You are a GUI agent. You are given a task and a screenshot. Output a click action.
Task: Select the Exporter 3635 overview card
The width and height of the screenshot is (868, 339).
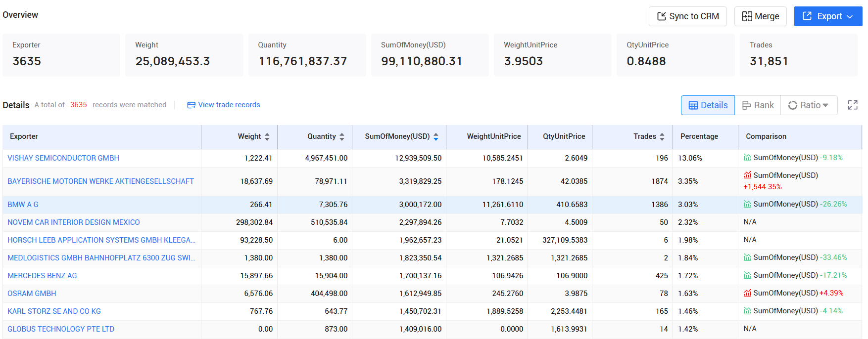(x=61, y=55)
